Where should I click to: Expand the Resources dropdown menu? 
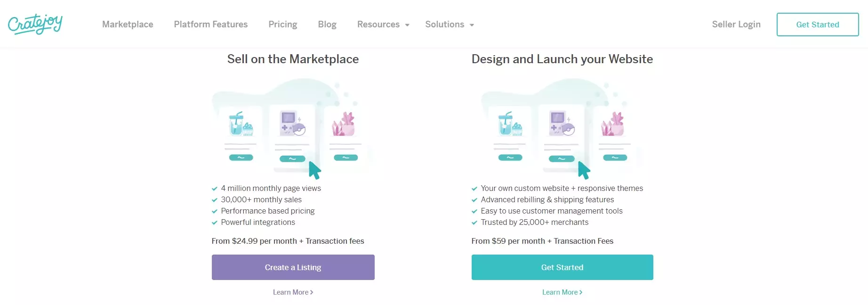pyautogui.click(x=383, y=25)
